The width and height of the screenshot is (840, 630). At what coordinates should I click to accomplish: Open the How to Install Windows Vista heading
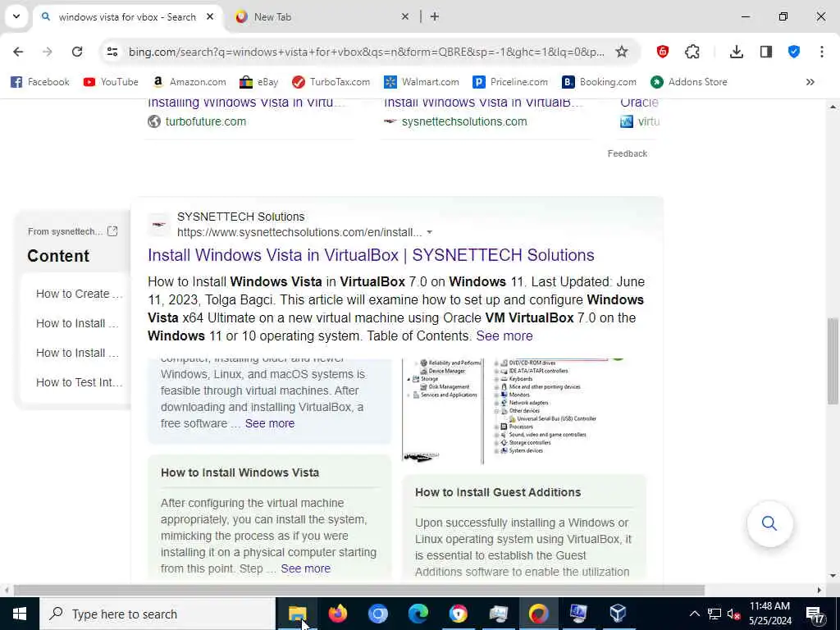pyautogui.click(x=240, y=472)
